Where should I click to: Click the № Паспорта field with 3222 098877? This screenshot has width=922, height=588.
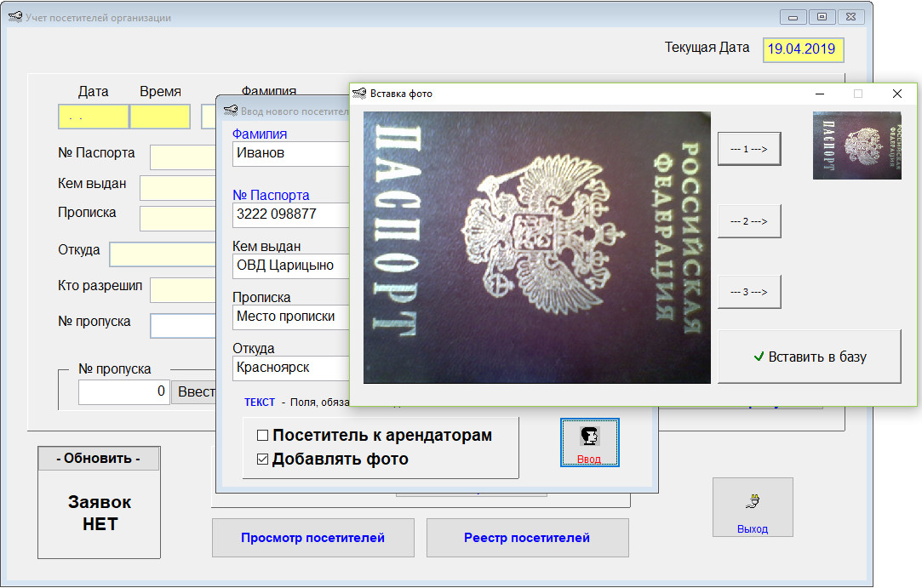pos(291,214)
